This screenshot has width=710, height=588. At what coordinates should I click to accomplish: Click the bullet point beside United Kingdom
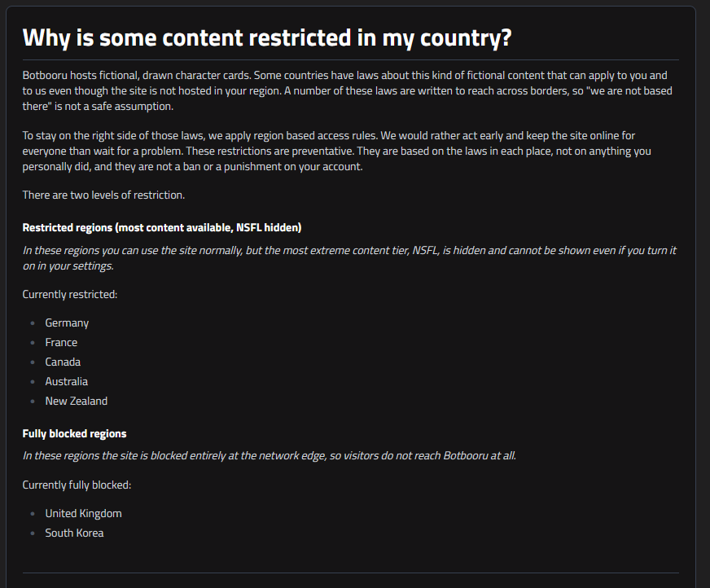(33, 513)
